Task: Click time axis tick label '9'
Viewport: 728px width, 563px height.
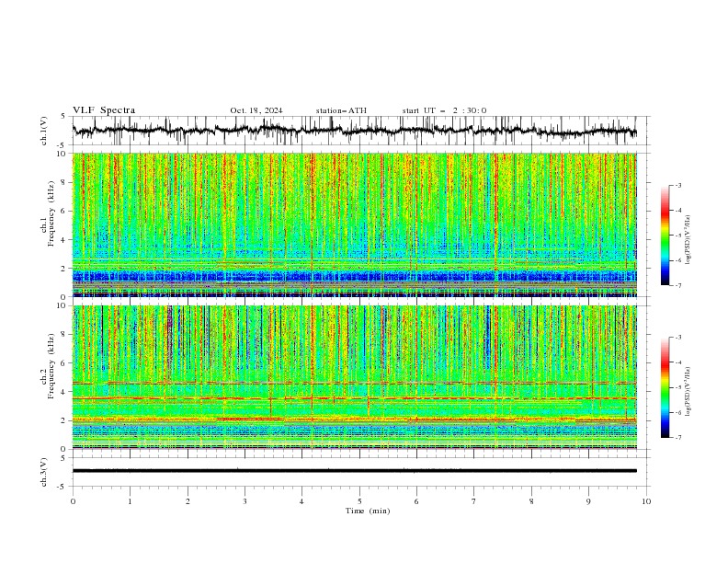Action: pos(588,501)
